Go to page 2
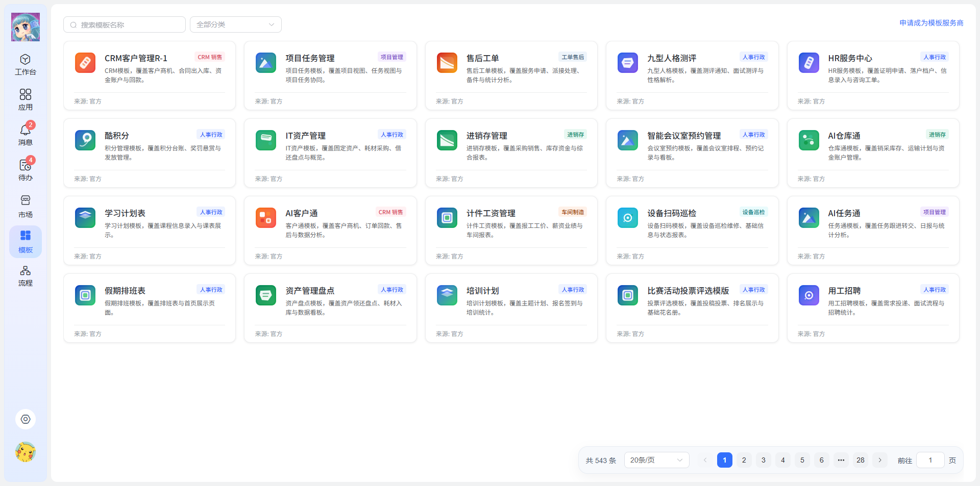This screenshot has height=486, width=980. 744,460
